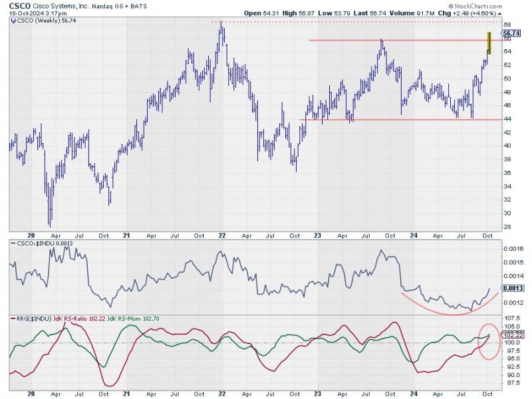Viewport: 532px width, 399px height.
Task: Click the boxed 102.22 RS-Ratio tag on the axis
Action: click(x=512, y=335)
